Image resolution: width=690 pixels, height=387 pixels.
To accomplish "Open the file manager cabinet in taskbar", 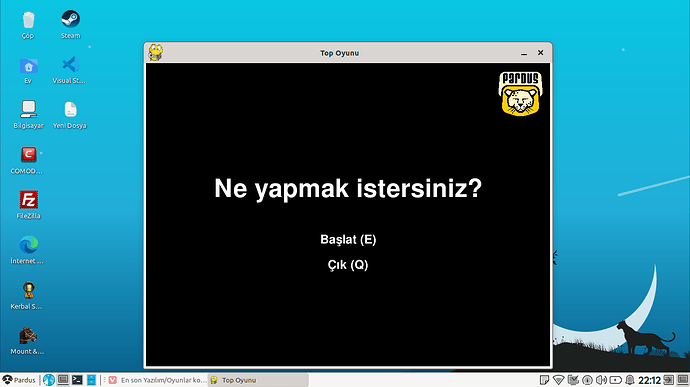I will click(91, 380).
